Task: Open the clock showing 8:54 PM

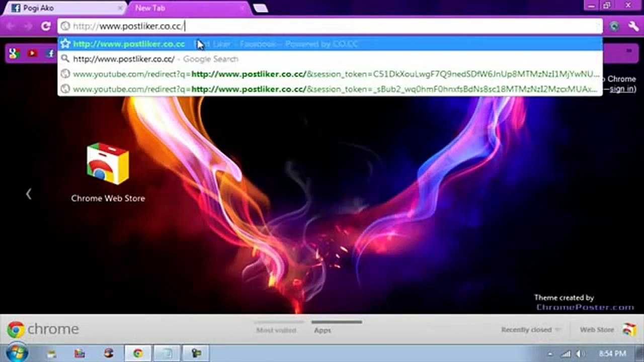Action: click(612, 354)
